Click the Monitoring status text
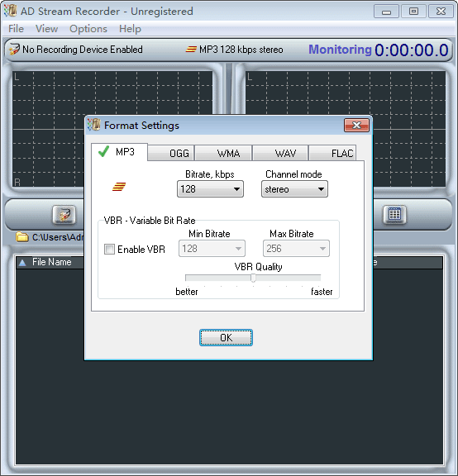This screenshot has width=458, height=476. click(x=340, y=50)
